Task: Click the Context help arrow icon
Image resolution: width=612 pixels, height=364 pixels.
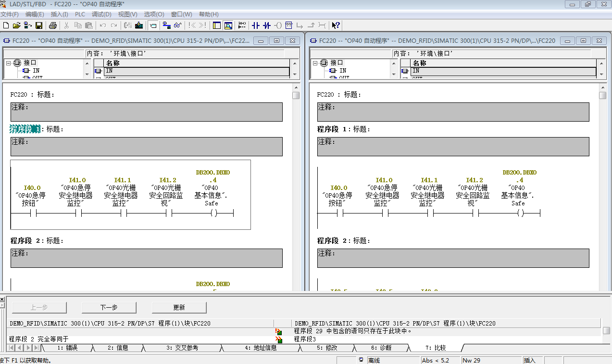Action: click(x=336, y=25)
